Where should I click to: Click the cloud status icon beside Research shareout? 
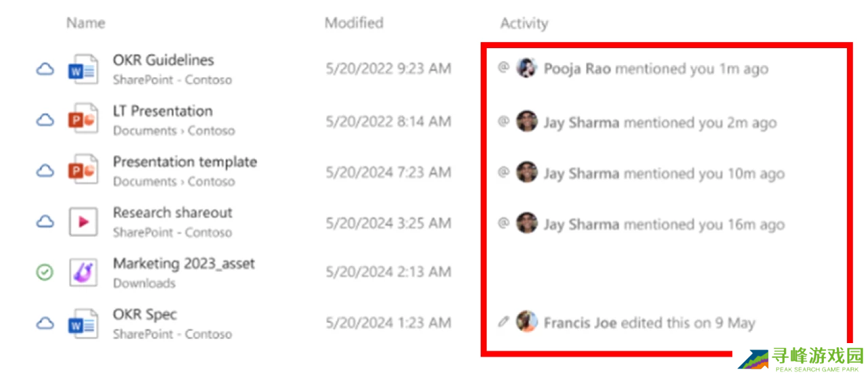pyautogui.click(x=45, y=222)
